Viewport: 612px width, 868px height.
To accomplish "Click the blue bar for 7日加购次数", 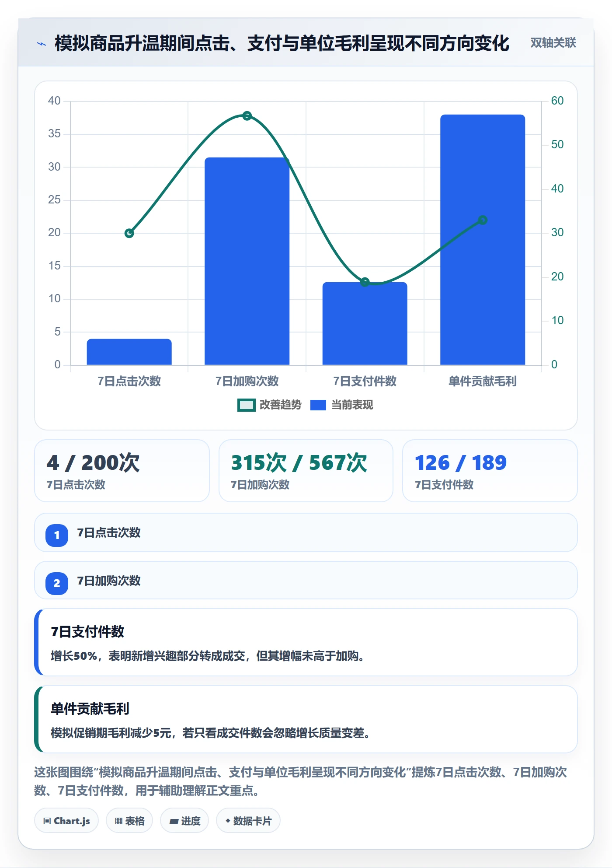I will pyautogui.click(x=247, y=261).
